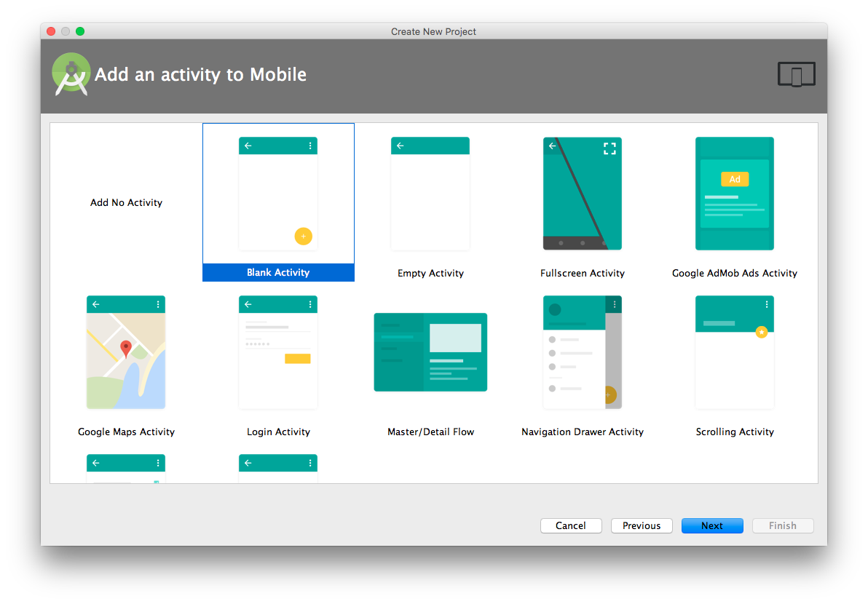Pick the Google AdMob Ads Activity template

pos(734,193)
